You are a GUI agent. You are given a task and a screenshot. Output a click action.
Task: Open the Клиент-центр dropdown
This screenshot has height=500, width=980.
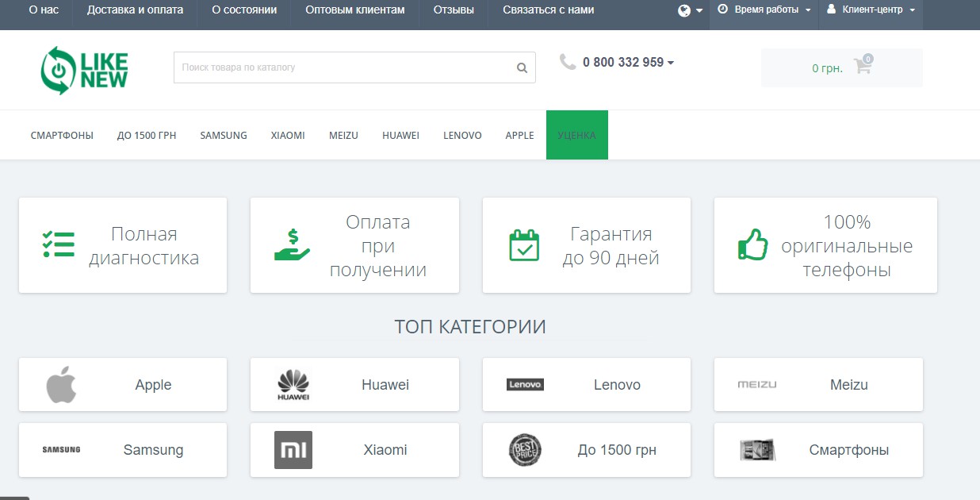(871, 10)
